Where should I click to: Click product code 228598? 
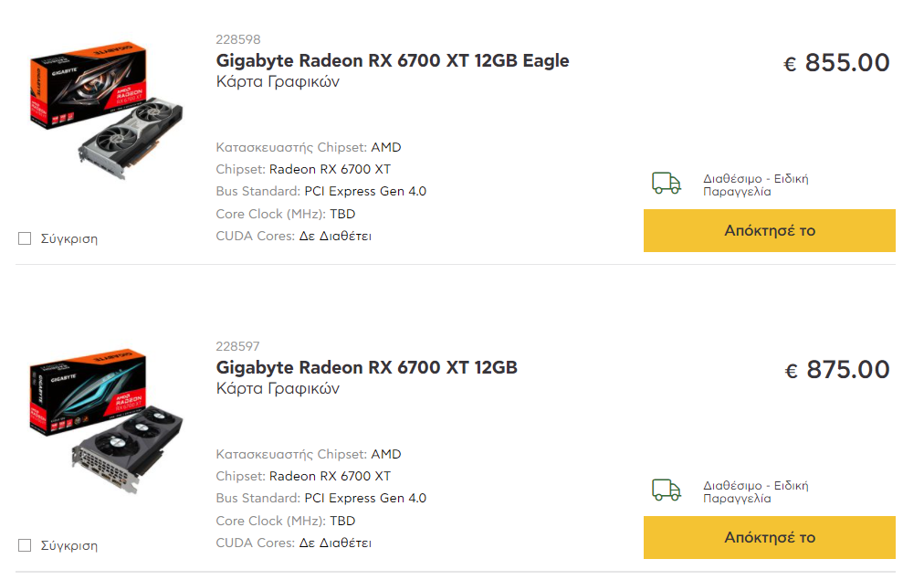[238, 39]
